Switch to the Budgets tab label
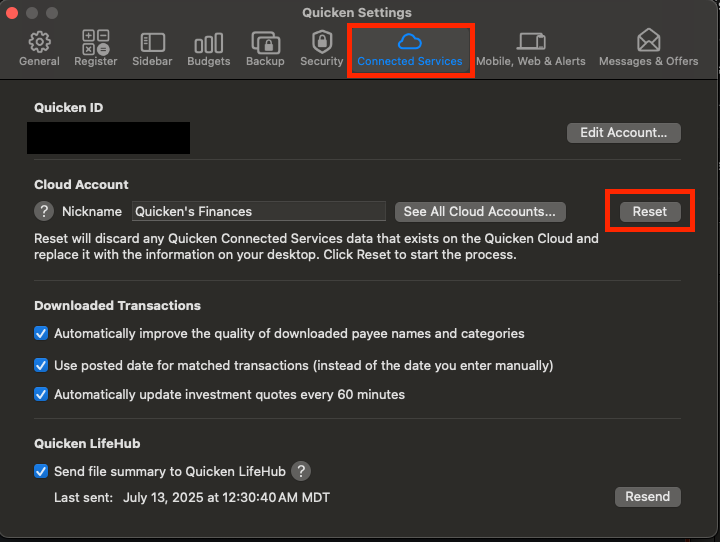 click(209, 61)
